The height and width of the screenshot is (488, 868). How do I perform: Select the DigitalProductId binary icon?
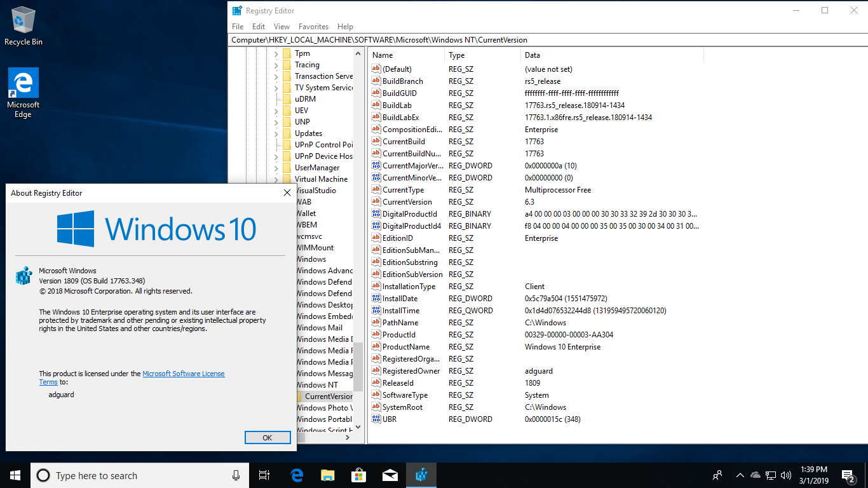[376, 214]
